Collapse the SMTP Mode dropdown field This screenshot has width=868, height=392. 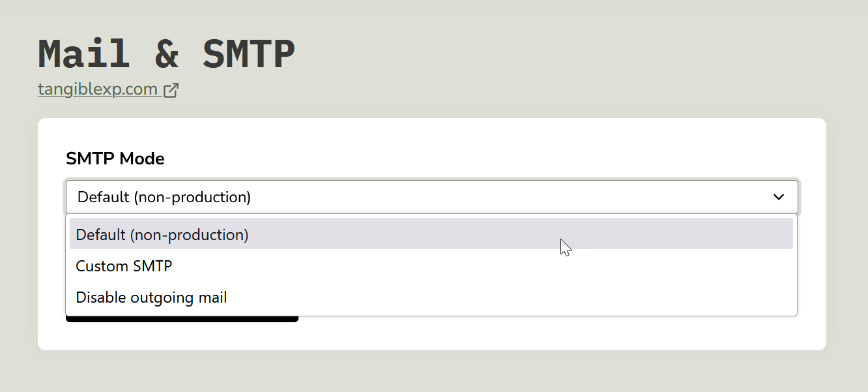430,197
